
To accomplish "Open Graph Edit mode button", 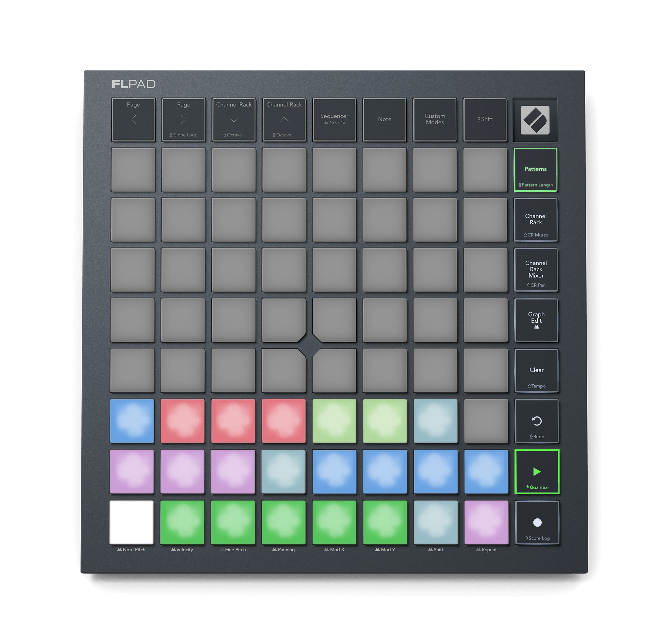I will click(x=536, y=320).
